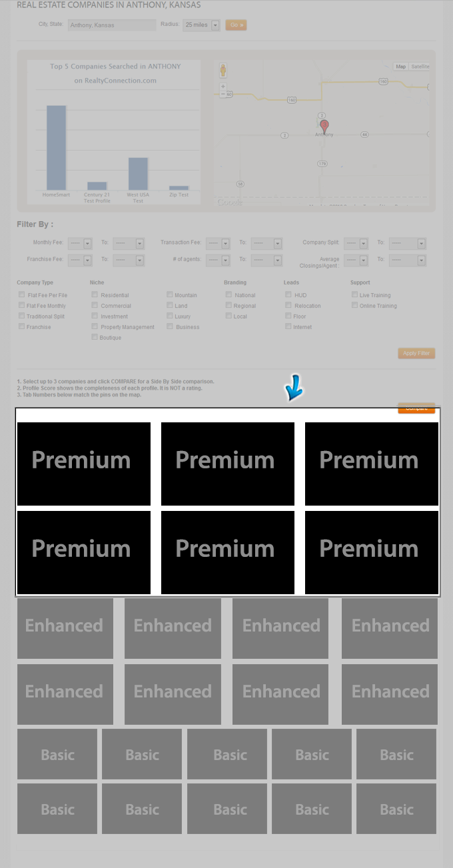This screenshot has height=868, width=453.
Task: Open the Radius 25 miles dropdown
Action: tap(201, 25)
